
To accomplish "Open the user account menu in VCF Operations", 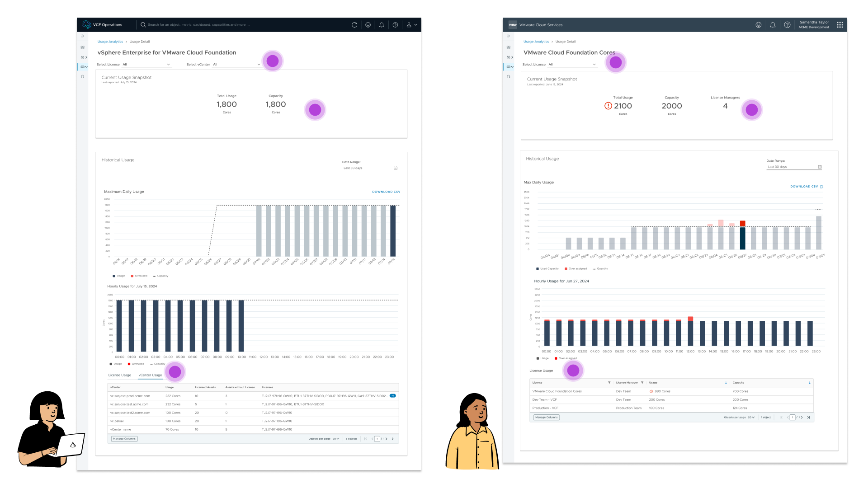I will click(x=411, y=25).
